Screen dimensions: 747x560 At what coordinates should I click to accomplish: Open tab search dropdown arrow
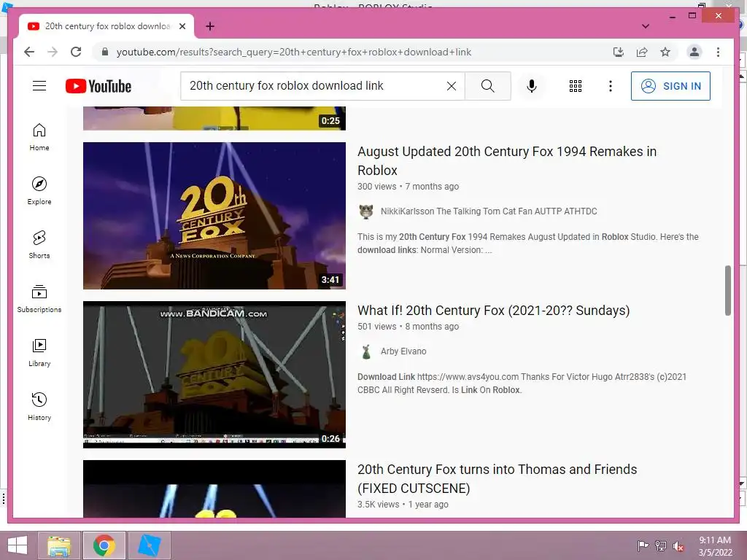[x=646, y=26]
